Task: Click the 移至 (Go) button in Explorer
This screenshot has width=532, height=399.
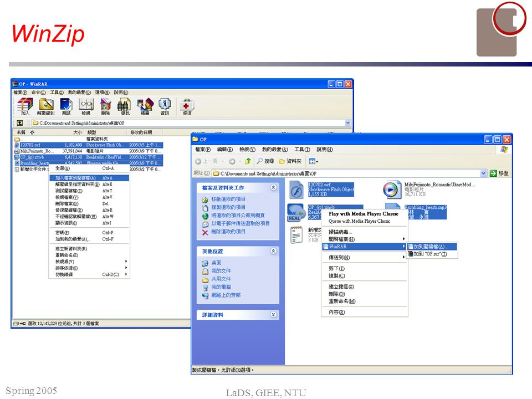Action: [499, 173]
